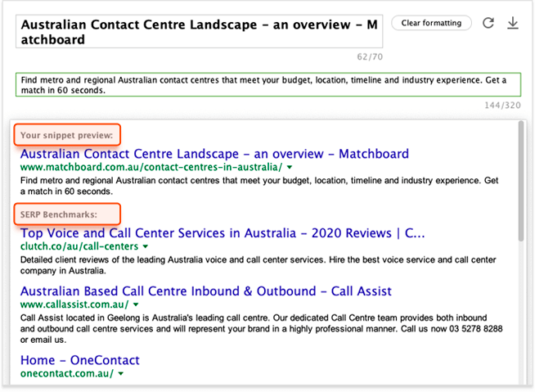Screen dimensions: 535x392
Task: Click the preview pane vertical scrollbar
Action: pyautogui.click(x=520, y=181)
